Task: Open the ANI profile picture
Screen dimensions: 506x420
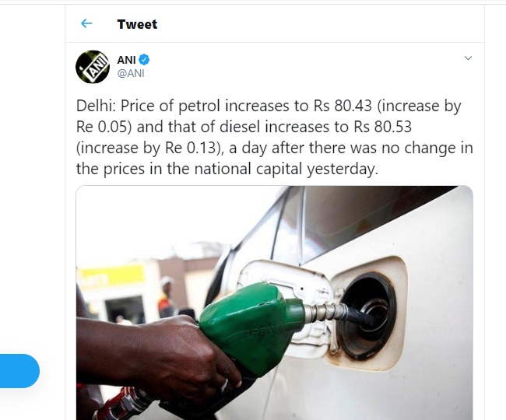Action: coord(92,66)
